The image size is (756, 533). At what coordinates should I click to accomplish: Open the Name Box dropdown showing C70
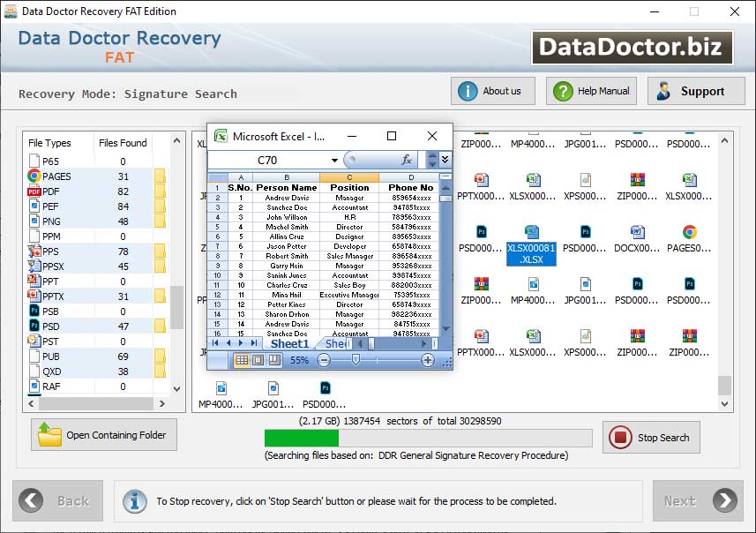pyautogui.click(x=334, y=159)
